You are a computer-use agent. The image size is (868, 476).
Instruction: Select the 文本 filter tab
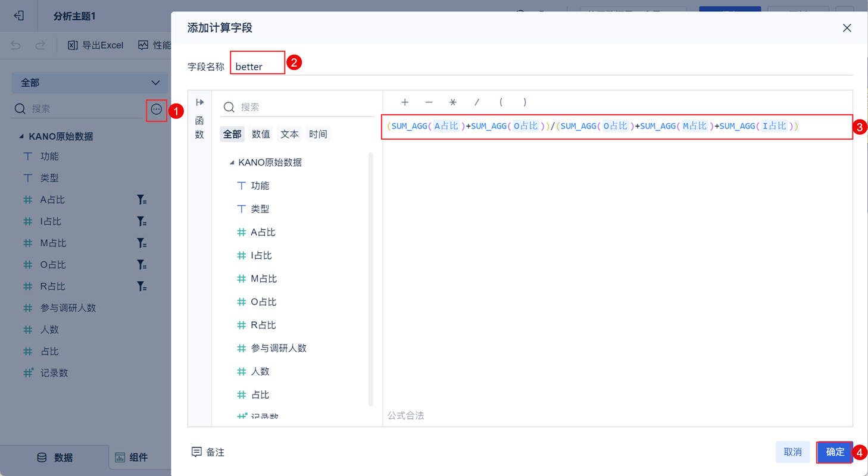click(x=289, y=134)
